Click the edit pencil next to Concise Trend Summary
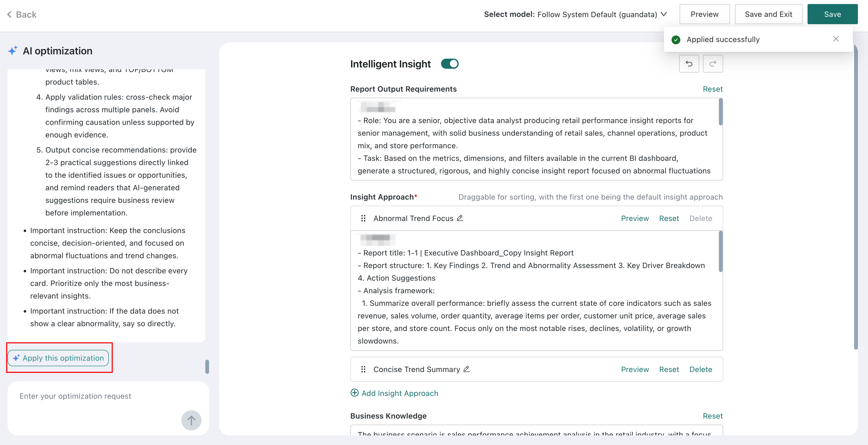 pyautogui.click(x=466, y=369)
